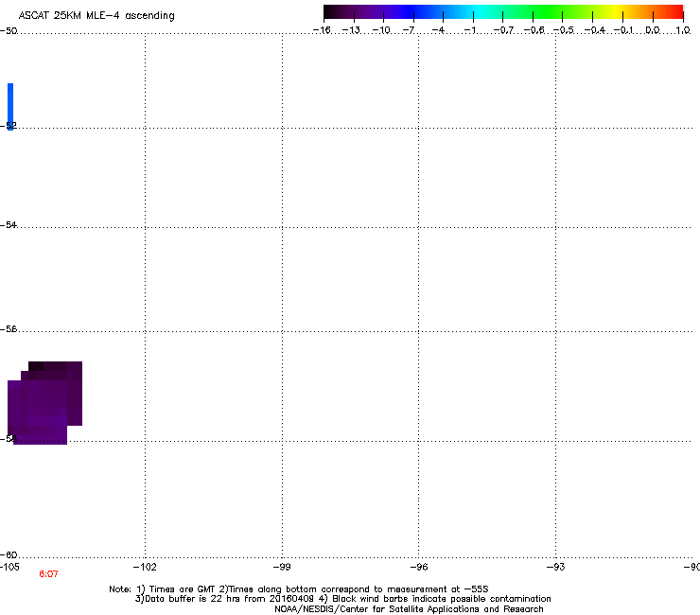Click the purple data swath near -58 latitude

(x=44, y=403)
